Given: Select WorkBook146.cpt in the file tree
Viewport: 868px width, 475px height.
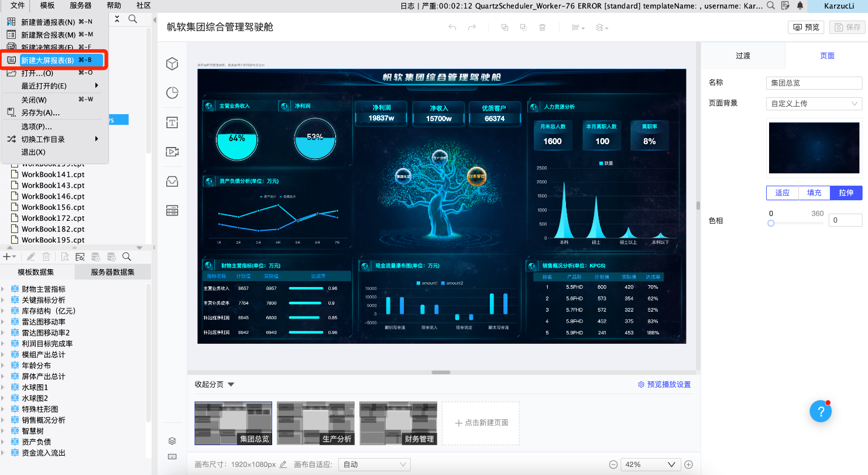Looking at the screenshot, I should pyautogui.click(x=49, y=196).
